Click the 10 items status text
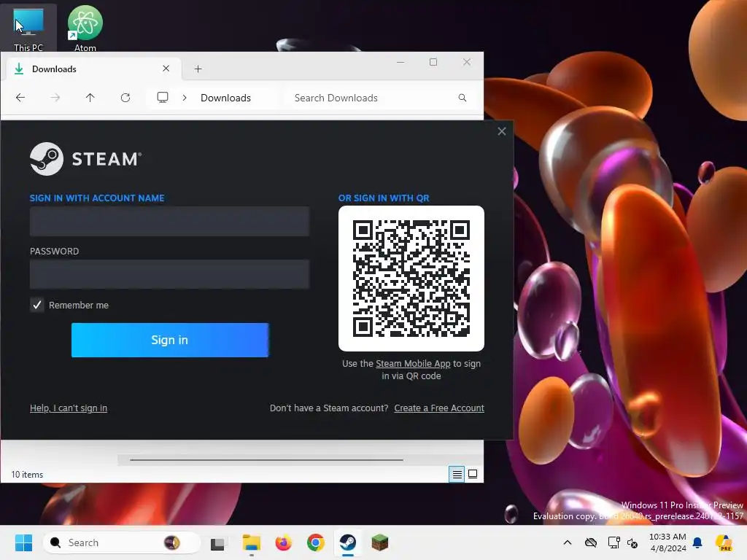 pos(27,474)
